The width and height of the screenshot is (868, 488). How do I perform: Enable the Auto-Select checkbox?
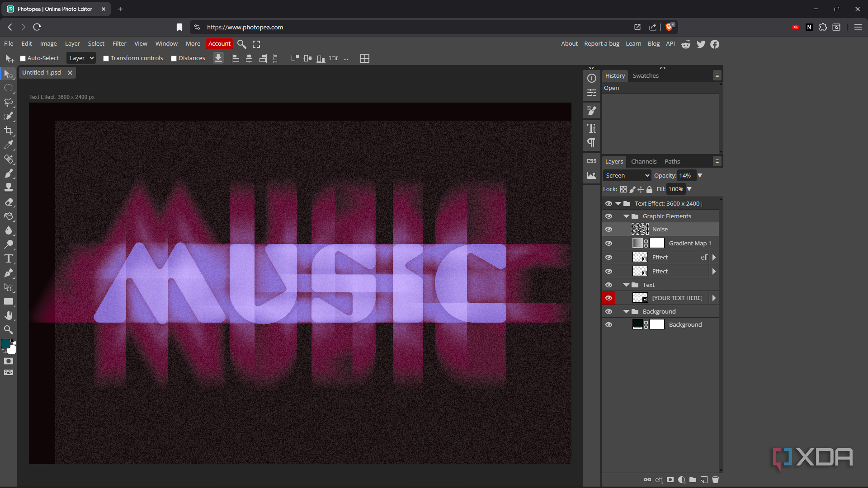click(23, 58)
